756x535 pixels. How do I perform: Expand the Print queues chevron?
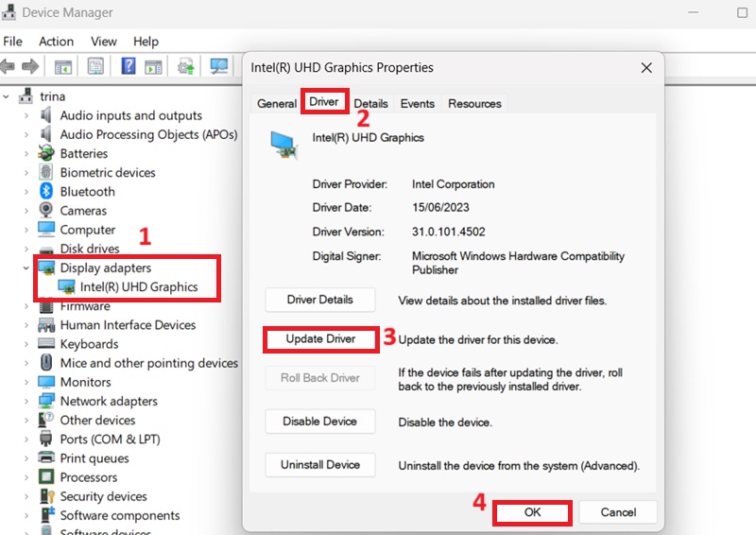pos(26,458)
